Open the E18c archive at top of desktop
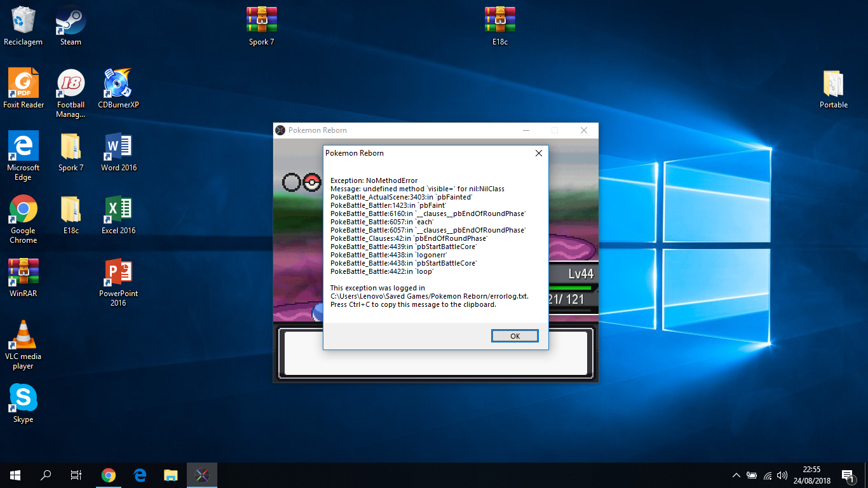The width and height of the screenshot is (868, 488). coord(499,21)
